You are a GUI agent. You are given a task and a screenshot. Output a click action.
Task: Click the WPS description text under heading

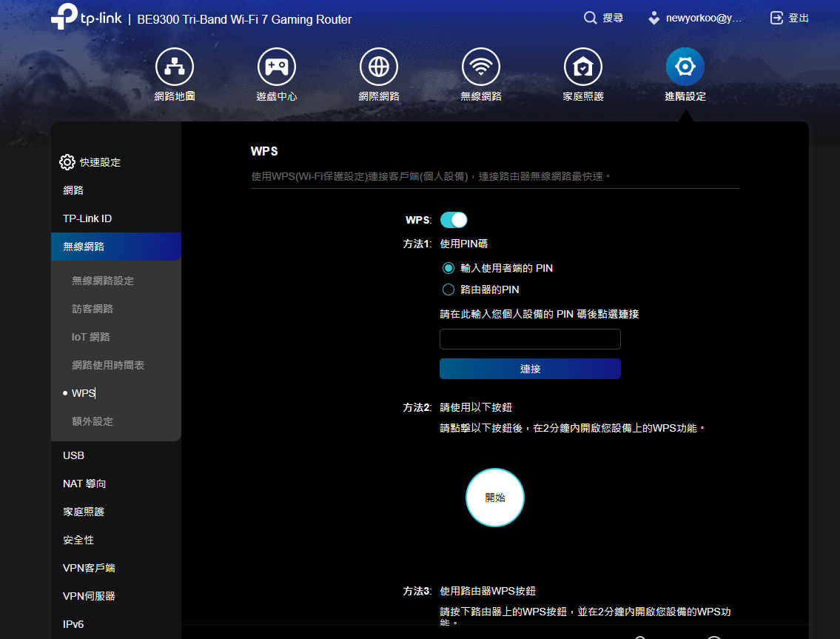(431, 176)
